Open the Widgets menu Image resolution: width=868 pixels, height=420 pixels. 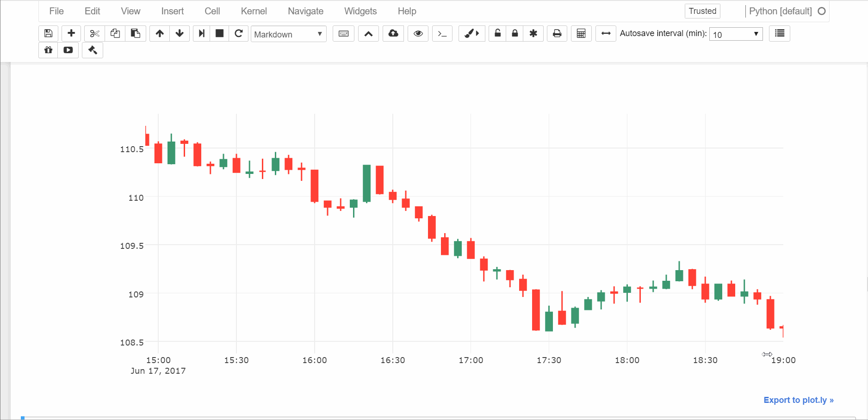(360, 11)
